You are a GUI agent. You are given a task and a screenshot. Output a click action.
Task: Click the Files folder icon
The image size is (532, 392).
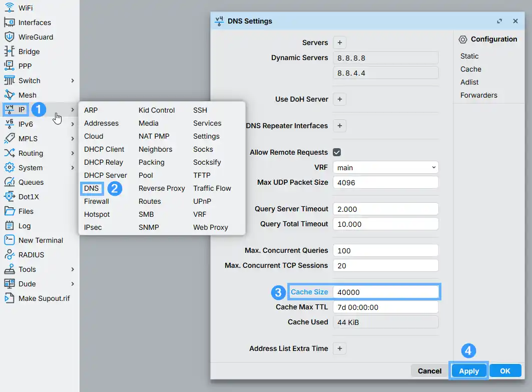point(9,211)
